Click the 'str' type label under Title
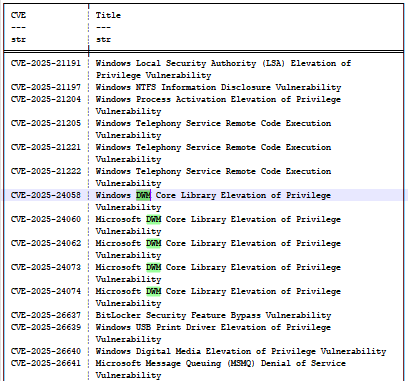 pos(103,40)
